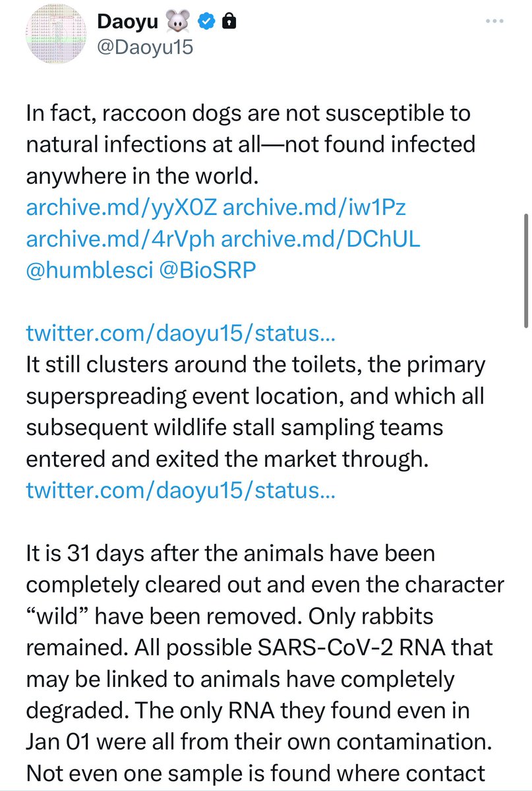Click the padlock protected-account icon
The height and width of the screenshot is (791, 532).
click(229, 22)
